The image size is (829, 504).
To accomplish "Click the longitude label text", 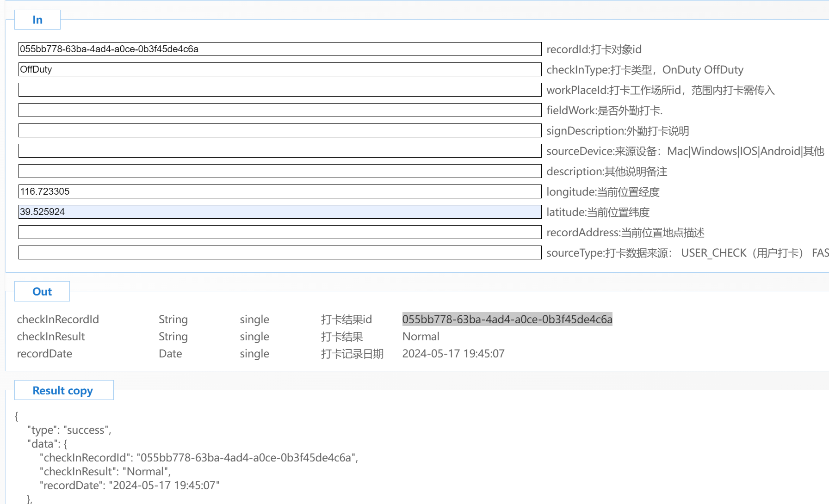I will [603, 192].
